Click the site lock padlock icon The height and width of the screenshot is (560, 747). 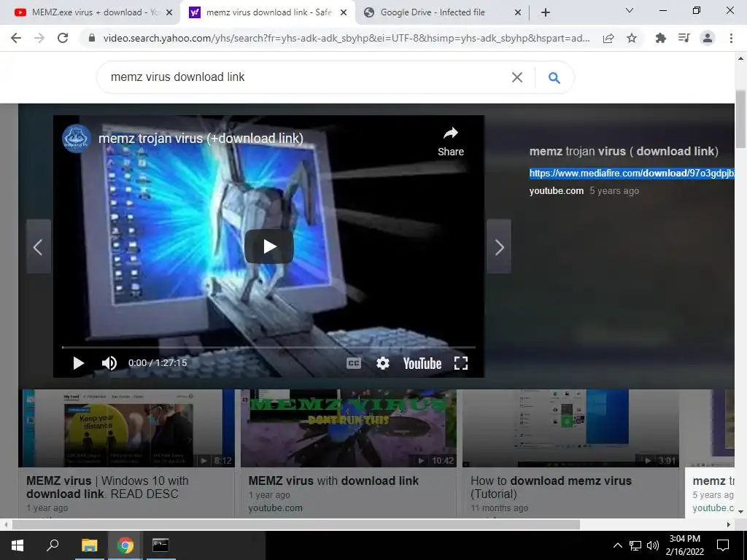[92, 39]
